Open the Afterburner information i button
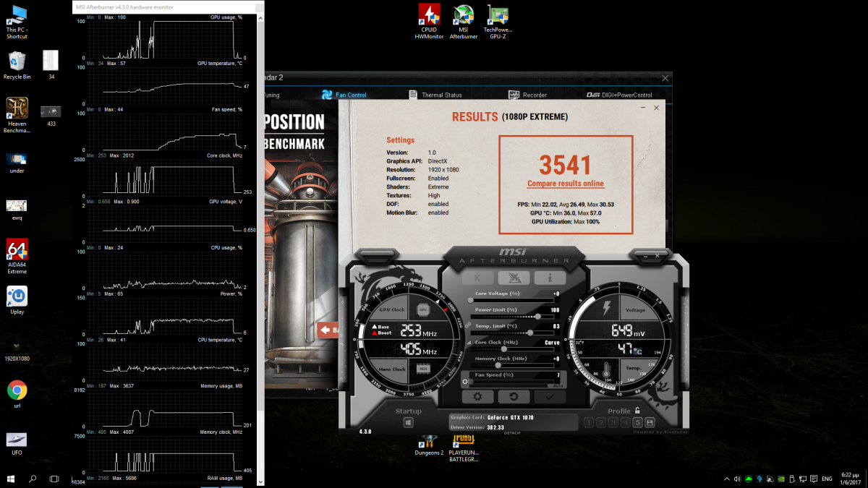Screen dimensions: 868x488 pos(550,278)
